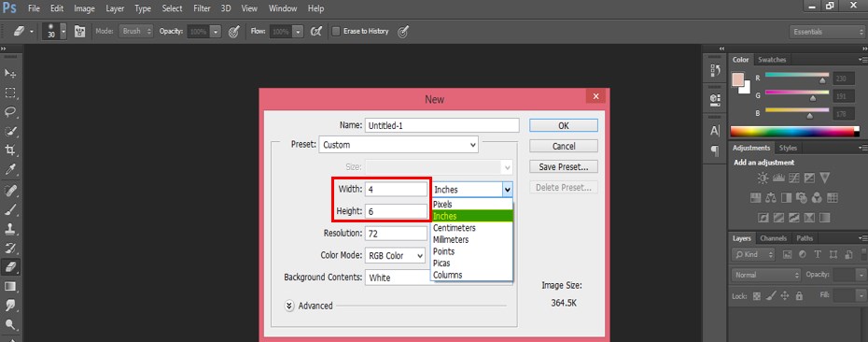Open the Color Mode dropdown
The image size is (868, 342).
395,255
